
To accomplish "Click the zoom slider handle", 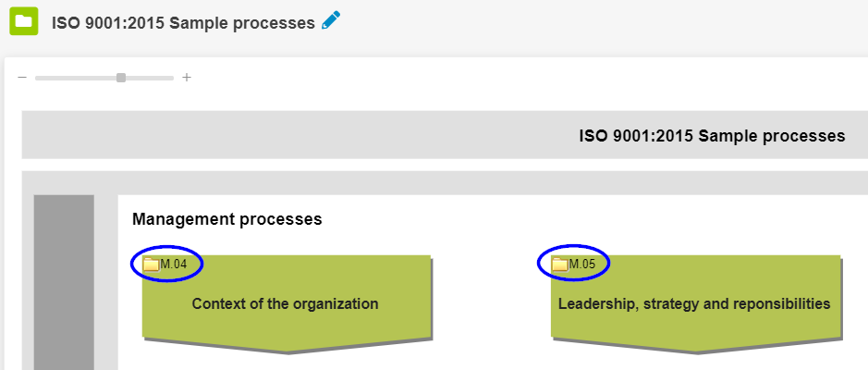I will coord(121,78).
